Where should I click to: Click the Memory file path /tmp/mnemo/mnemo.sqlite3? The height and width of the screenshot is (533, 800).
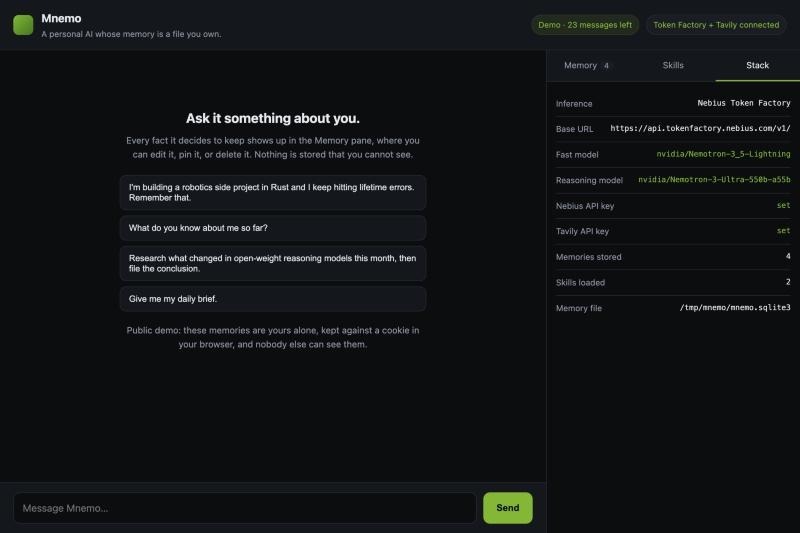(735, 308)
